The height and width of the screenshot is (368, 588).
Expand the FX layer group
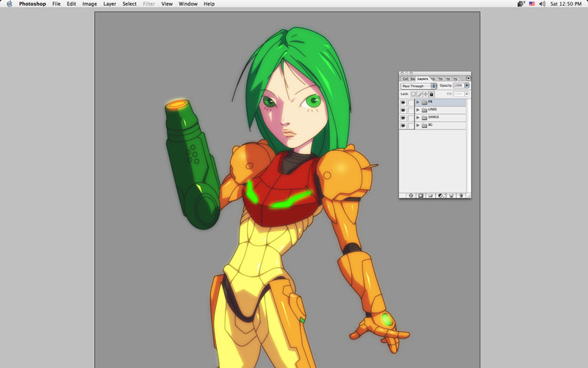(x=417, y=102)
